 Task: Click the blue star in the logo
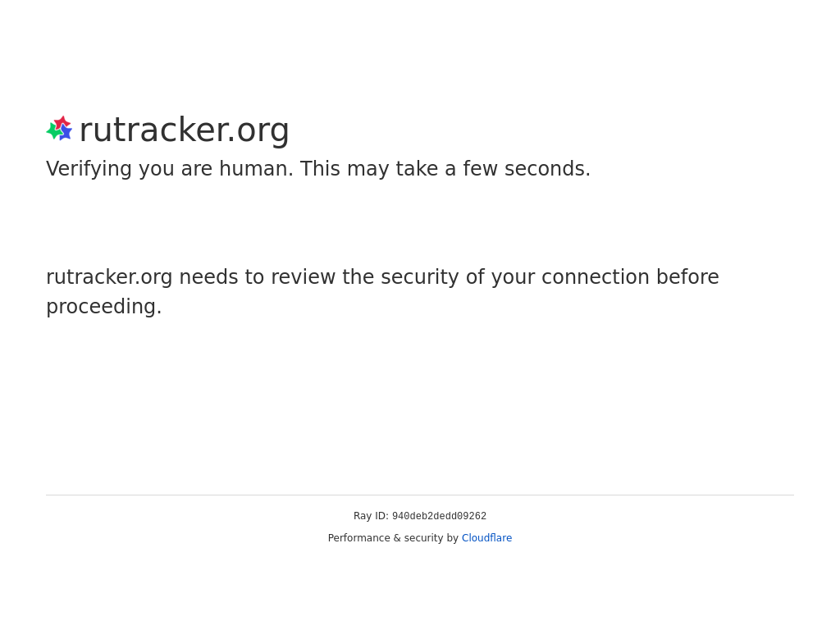pyautogui.click(x=66, y=134)
